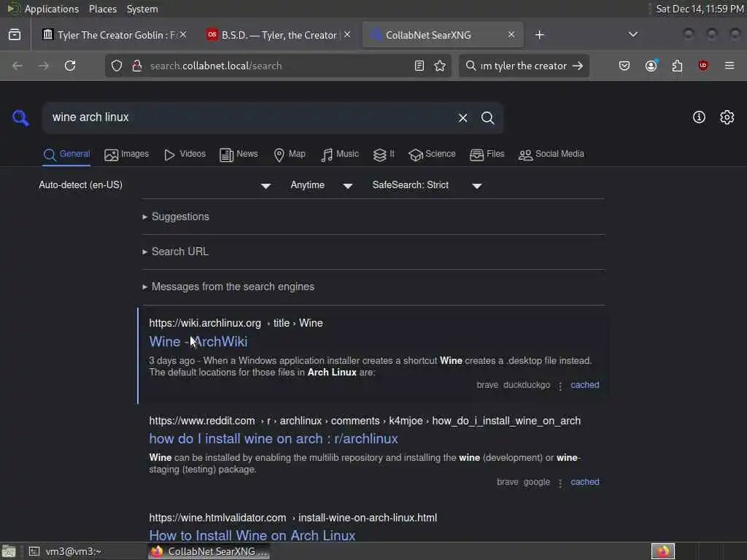Open how do I install wine on arch result
747x560 pixels.
coord(274,438)
